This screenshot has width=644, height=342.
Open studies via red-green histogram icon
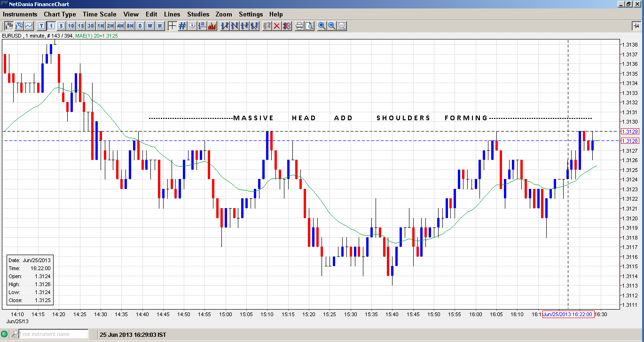pyautogui.click(x=212, y=26)
